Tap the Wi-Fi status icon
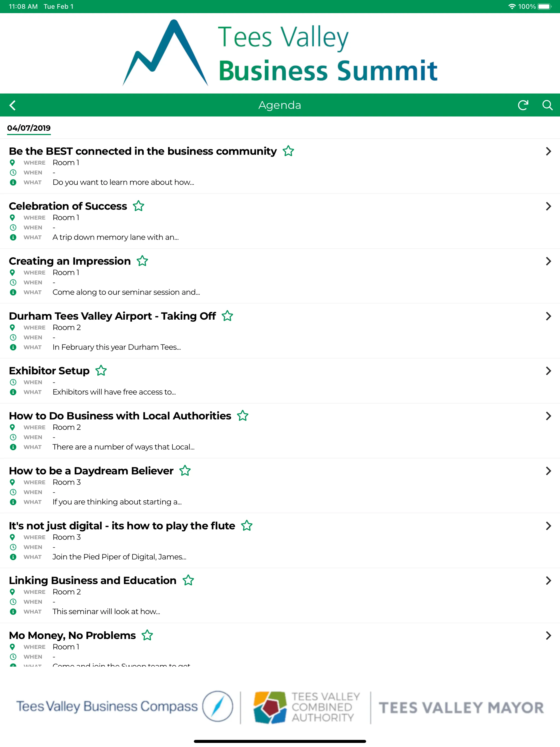Viewport: 560px width, 747px height. point(512,6)
